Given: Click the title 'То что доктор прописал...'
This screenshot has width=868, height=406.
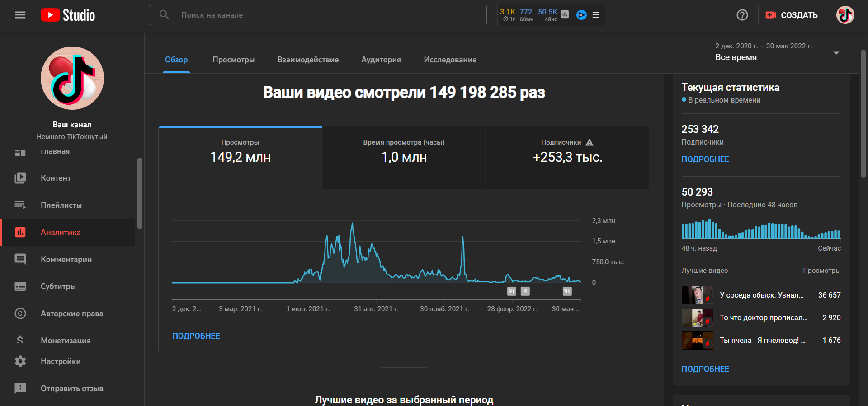Looking at the screenshot, I should [x=764, y=317].
